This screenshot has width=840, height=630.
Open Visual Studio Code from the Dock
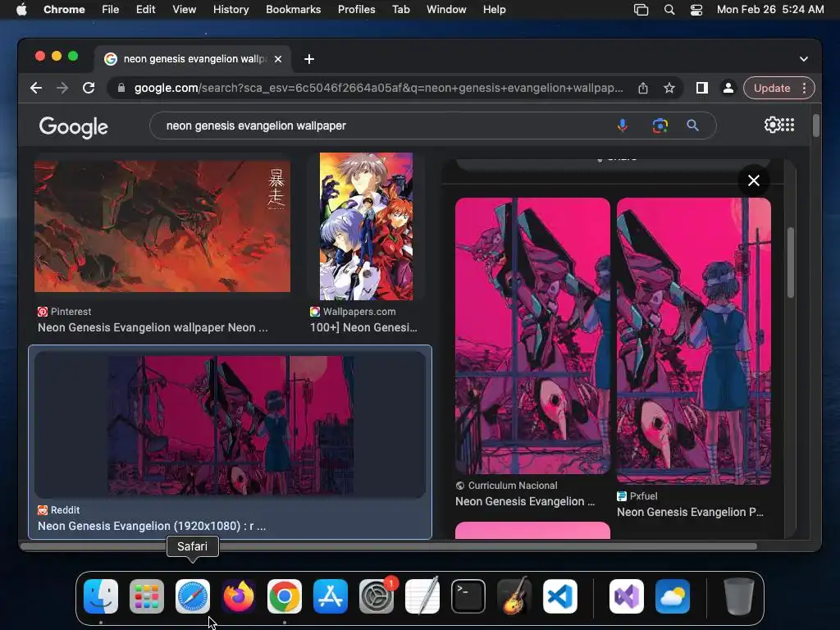559,596
